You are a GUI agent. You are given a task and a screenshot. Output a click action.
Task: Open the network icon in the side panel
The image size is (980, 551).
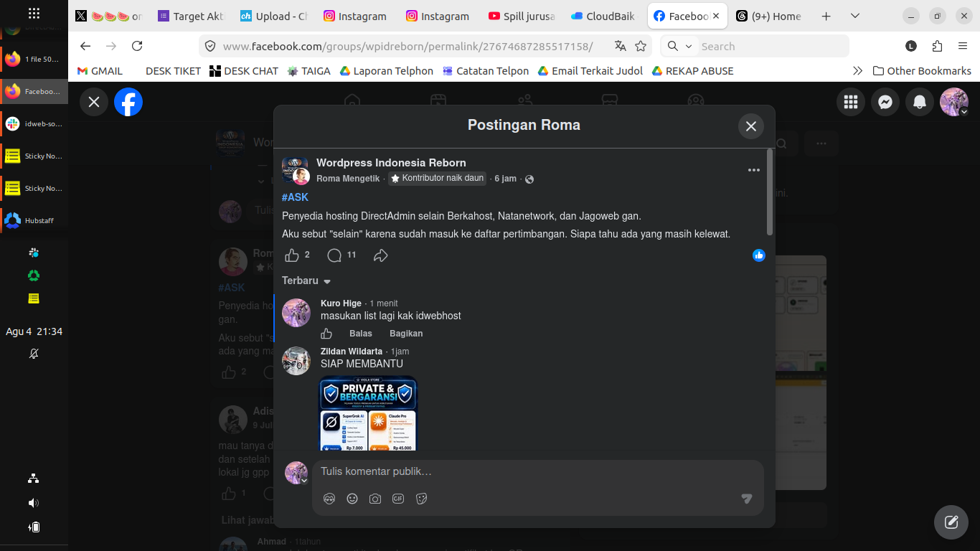pos(34,479)
